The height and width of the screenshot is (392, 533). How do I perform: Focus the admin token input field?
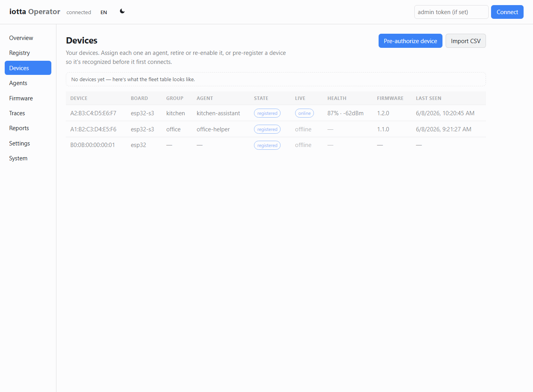pyautogui.click(x=451, y=12)
